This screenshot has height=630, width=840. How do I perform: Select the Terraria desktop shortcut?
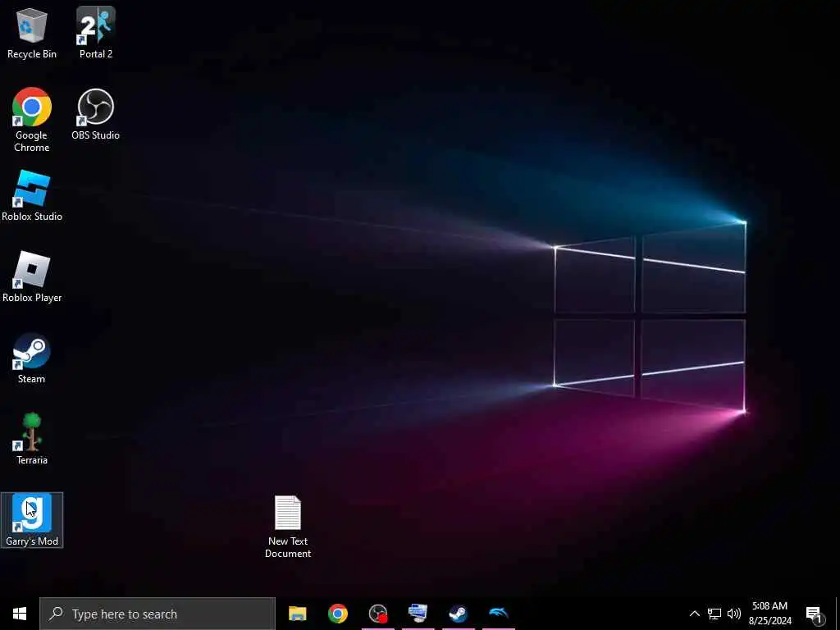32,440
